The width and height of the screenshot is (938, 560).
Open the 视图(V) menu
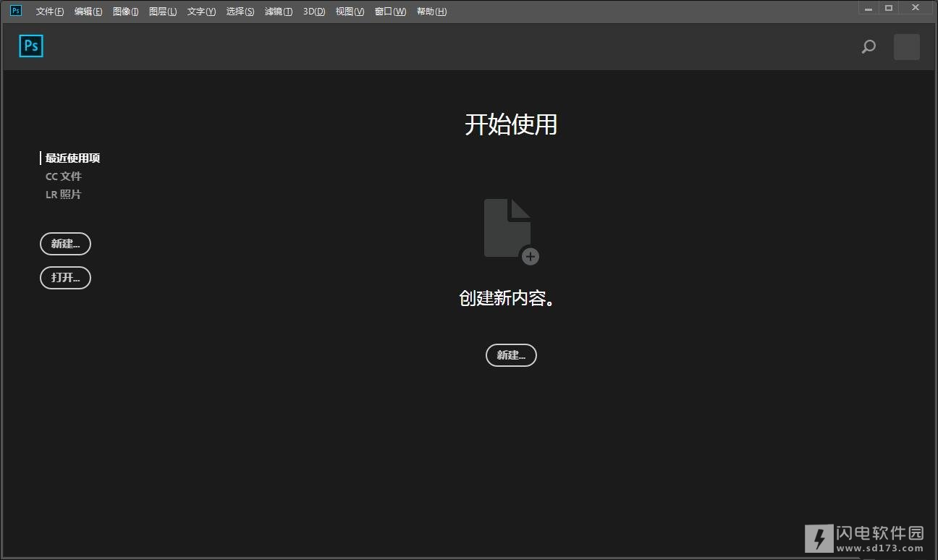(x=350, y=12)
